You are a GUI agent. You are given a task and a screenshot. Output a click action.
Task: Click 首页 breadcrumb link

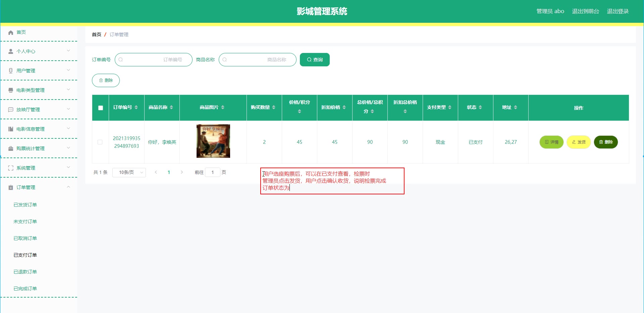tap(97, 35)
